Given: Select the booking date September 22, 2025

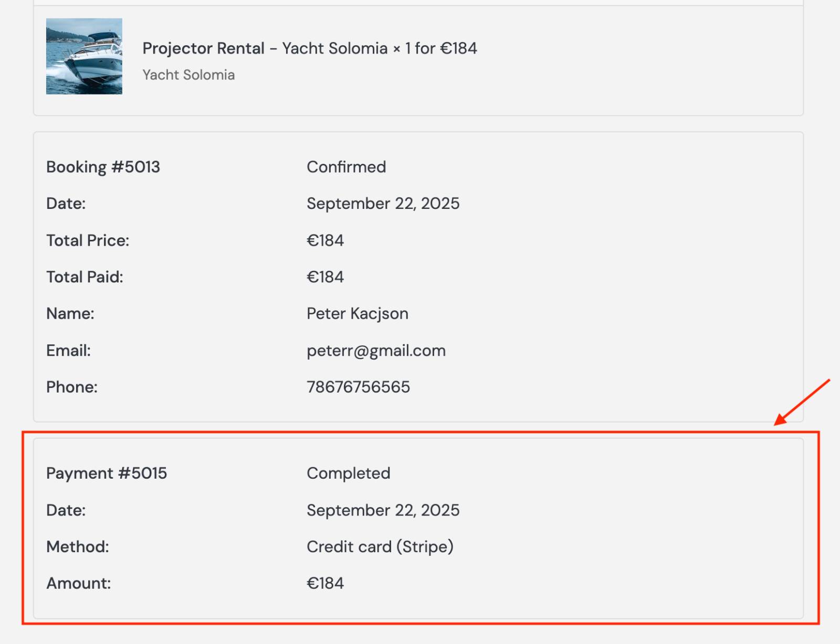Looking at the screenshot, I should click(x=383, y=204).
